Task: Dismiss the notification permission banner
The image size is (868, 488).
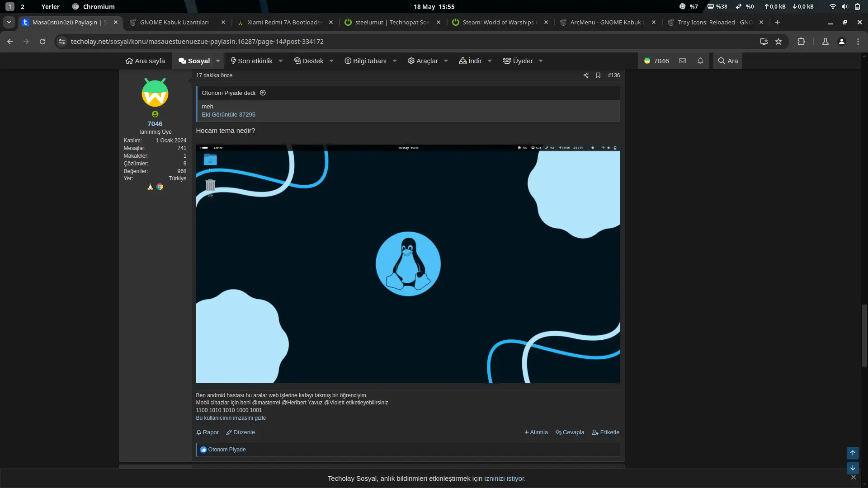Action: (854, 478)
